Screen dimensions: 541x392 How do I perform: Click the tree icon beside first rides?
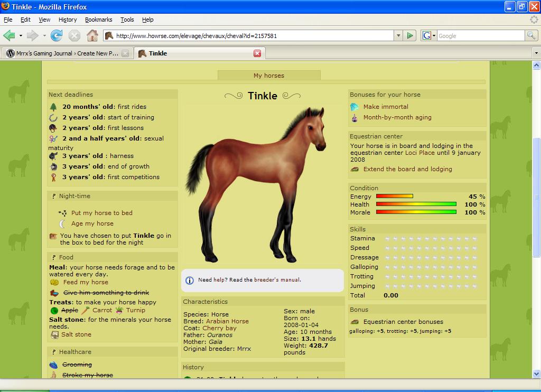click(53, 107)
